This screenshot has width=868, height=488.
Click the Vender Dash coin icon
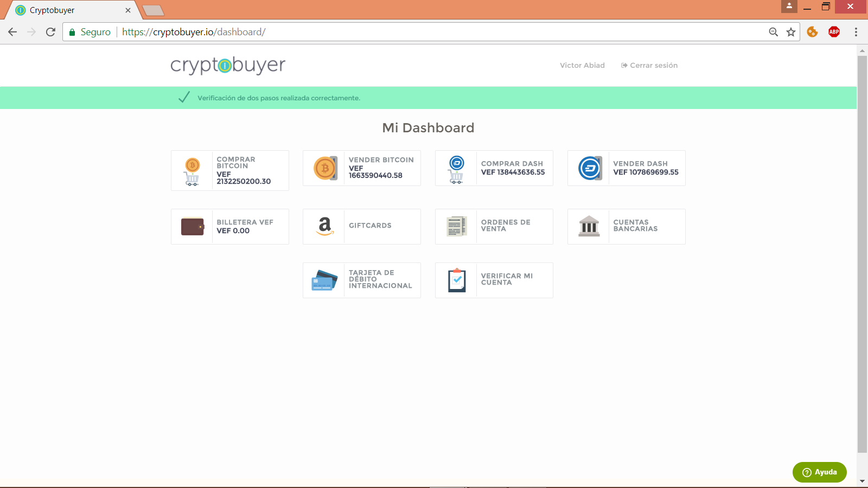(x=590, y=168)
